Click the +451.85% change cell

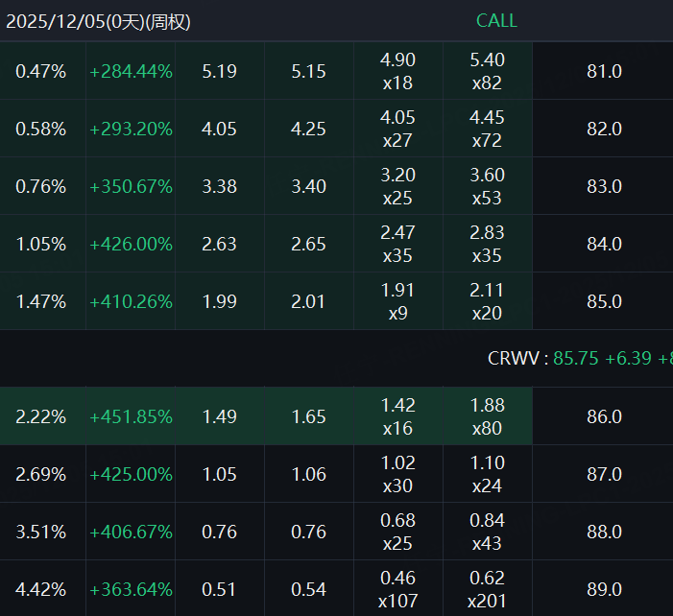point(131,416)
